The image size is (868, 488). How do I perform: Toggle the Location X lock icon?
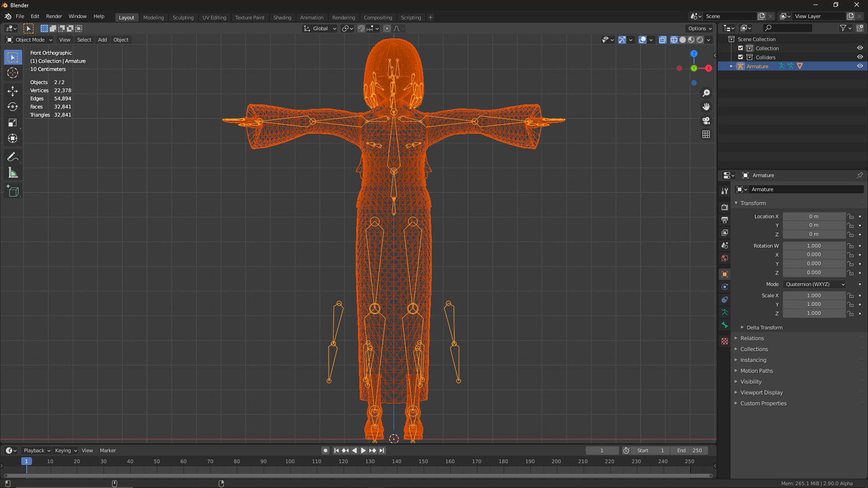pyautogui.click(x=851, y=216)
